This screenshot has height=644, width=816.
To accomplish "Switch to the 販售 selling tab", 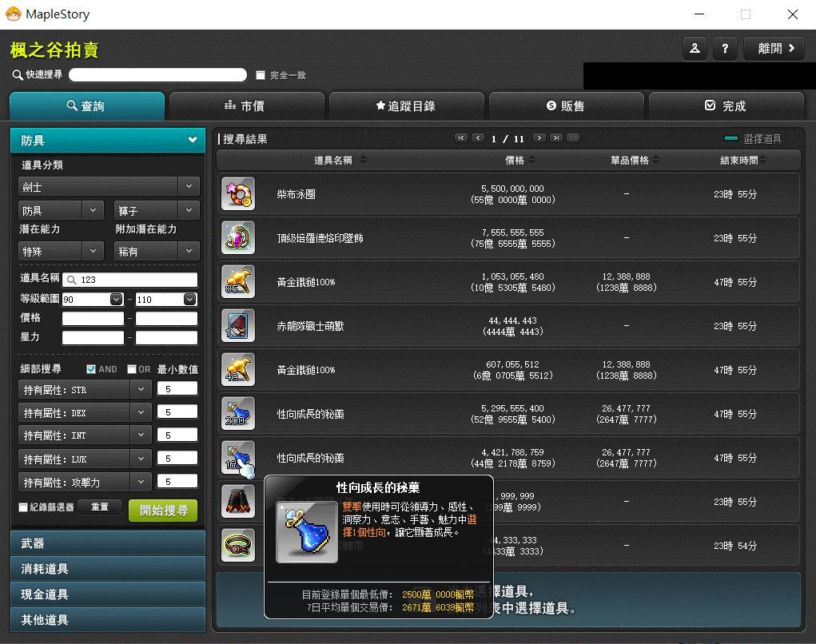I will click(565, 105).
